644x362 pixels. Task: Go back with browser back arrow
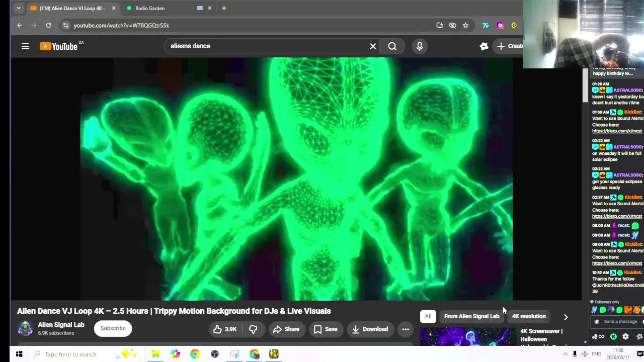tap(20, 25)
